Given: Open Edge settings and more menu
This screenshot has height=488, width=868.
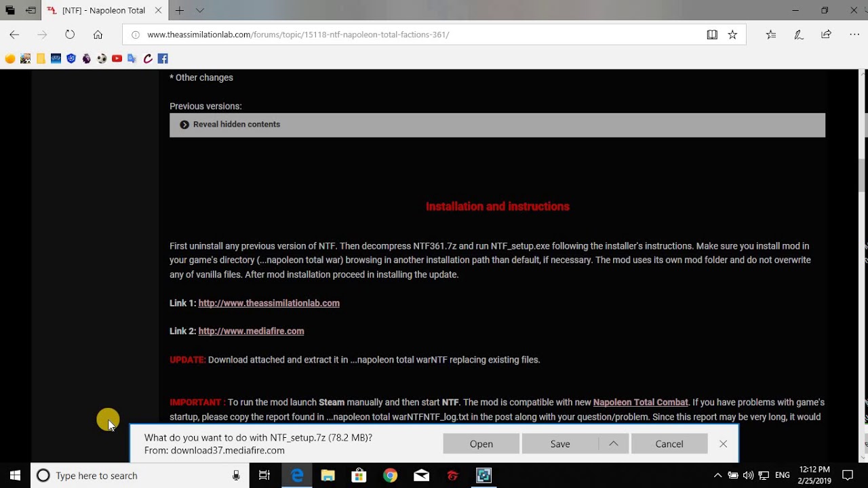Looking at the screenshot, I should click(854, 35).
